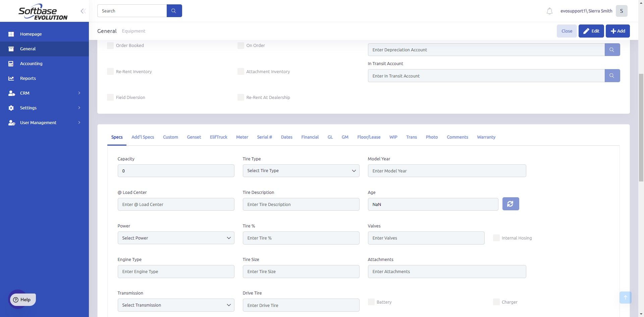The height and width of the screenshot is (317, 644).
Task: Switch to the ElifTruck tab
Action: 218,137
